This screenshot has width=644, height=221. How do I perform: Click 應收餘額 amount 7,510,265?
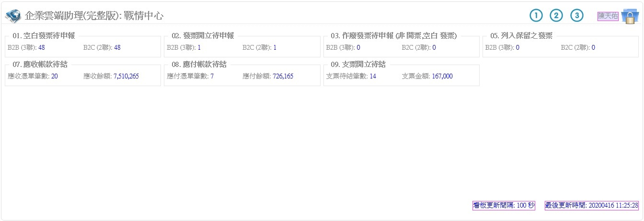point(126,76)
